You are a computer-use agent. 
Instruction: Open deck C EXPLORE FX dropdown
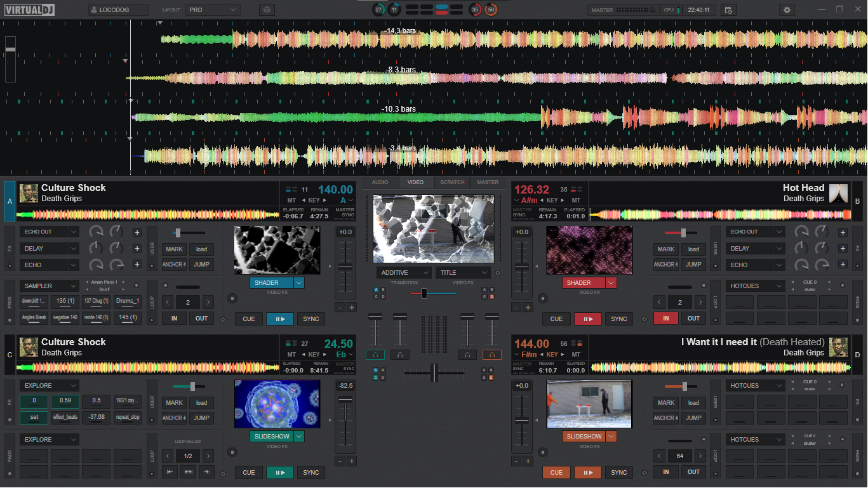49,386
